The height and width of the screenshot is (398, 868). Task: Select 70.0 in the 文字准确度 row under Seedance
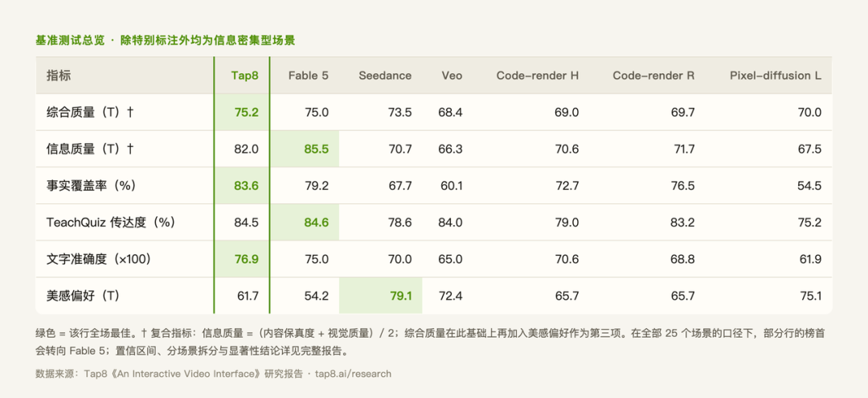point(400,259)
